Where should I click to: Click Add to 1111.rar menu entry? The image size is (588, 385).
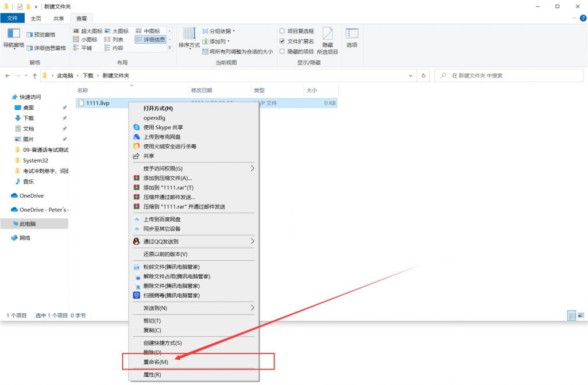coord(194,188)
